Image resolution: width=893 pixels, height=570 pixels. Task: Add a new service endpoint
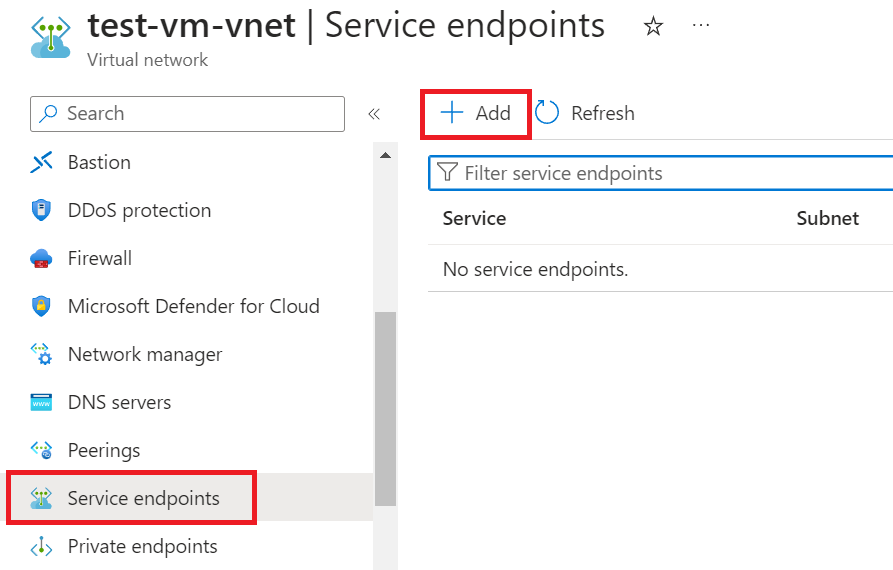(476, 113)
